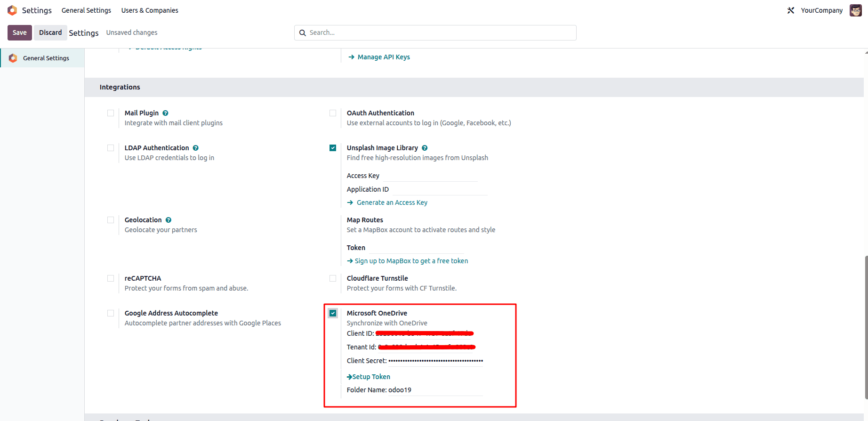Enable OAuth Authentication checkbox
The image size is (868, 421).
[x=333, y=113]
